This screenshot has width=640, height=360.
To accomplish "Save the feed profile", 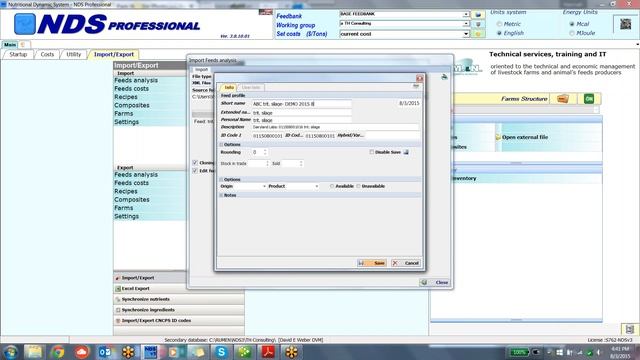I will 371,263.
